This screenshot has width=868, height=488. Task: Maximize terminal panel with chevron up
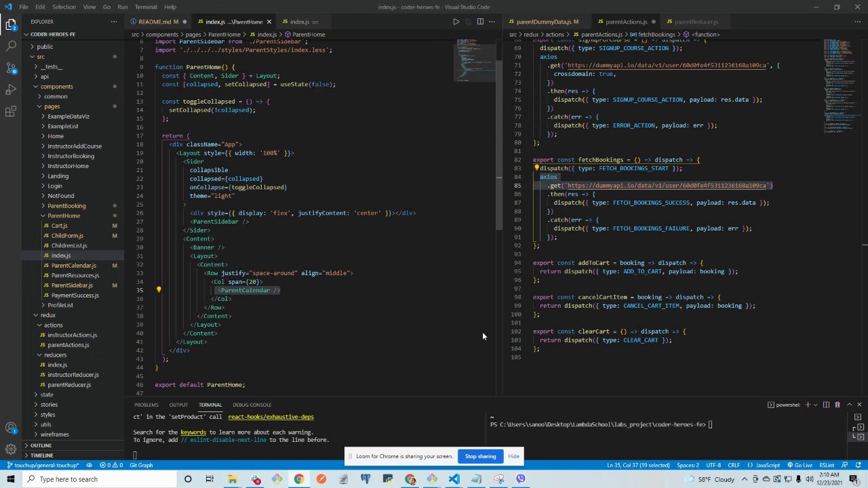pyautogui.click(x=848, y=405)
